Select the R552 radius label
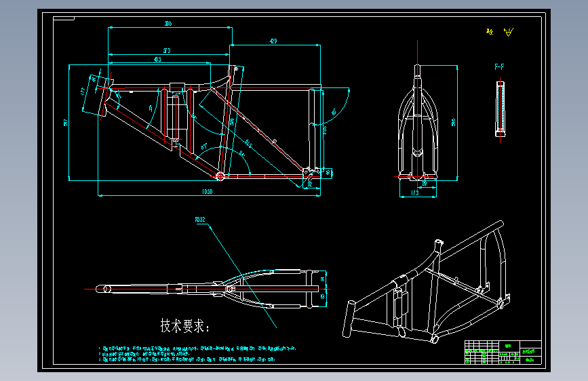The image size is (588, 381). click(x=200, y=220)
